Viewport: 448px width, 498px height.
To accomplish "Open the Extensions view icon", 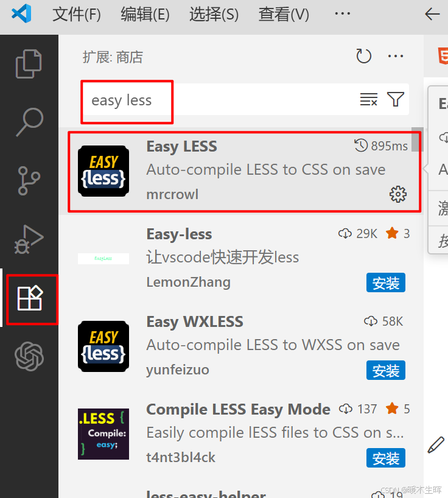I will point(30,298).
